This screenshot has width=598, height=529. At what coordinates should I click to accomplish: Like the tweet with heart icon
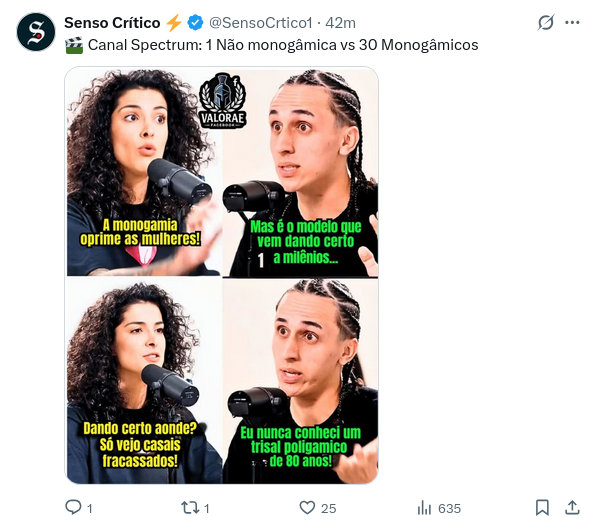pyautogui.click(x=307, y=508)
